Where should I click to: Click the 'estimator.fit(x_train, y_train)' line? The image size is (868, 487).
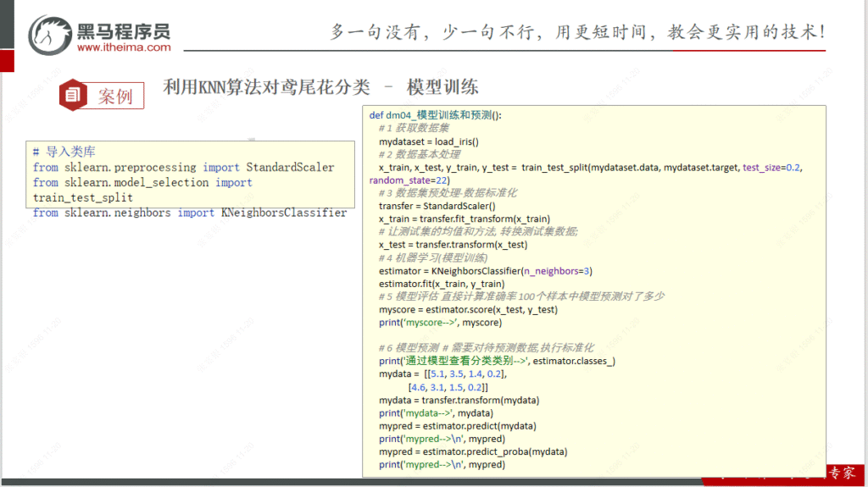pos(442,284)
